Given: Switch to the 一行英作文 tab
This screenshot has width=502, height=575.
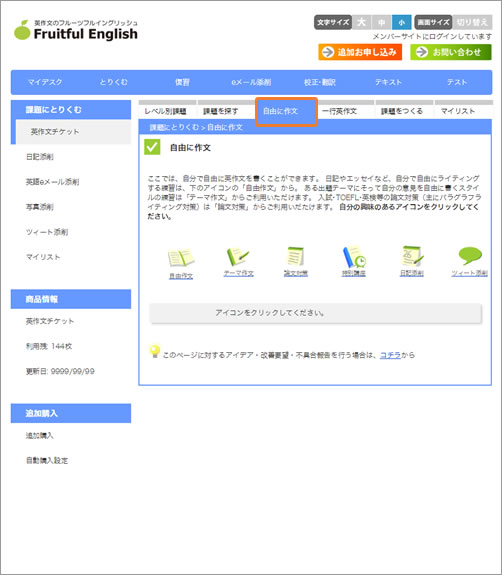Looking at the screenshot, I should click(340, 111).
